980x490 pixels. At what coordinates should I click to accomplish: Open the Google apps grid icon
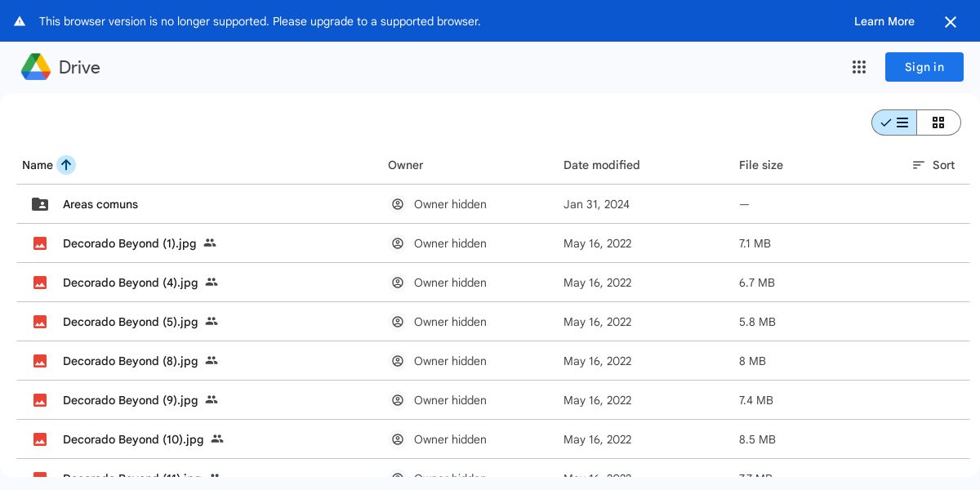pos(858,67)
